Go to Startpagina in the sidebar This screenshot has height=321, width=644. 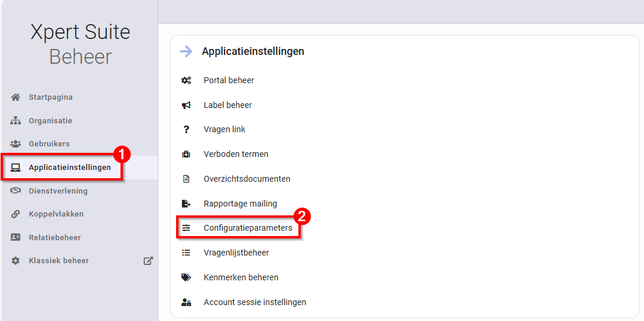(51, 97)
